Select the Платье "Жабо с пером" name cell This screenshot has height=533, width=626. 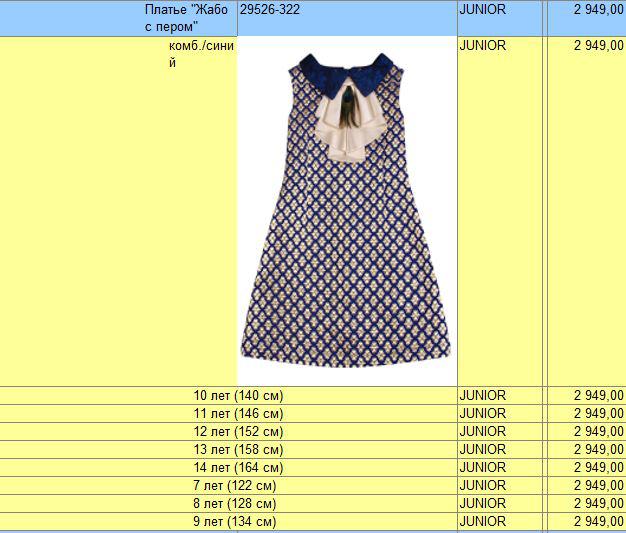[187, 18]
